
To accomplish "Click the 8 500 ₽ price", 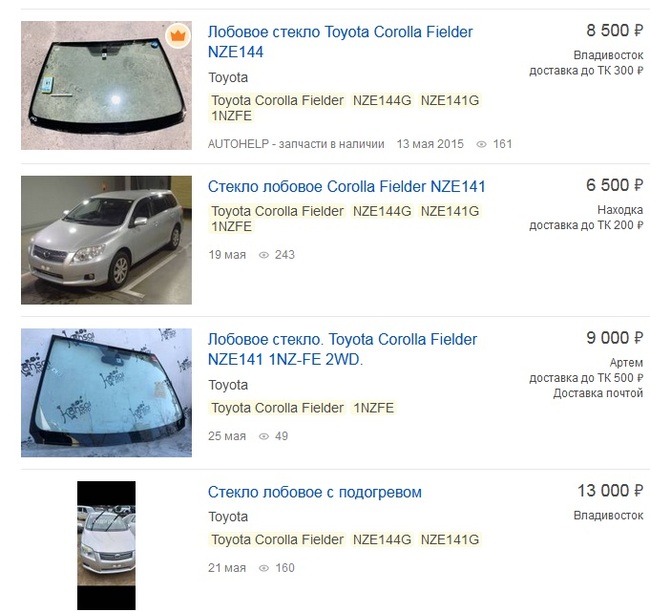I will pyautogui.click(x=614, y=31).
